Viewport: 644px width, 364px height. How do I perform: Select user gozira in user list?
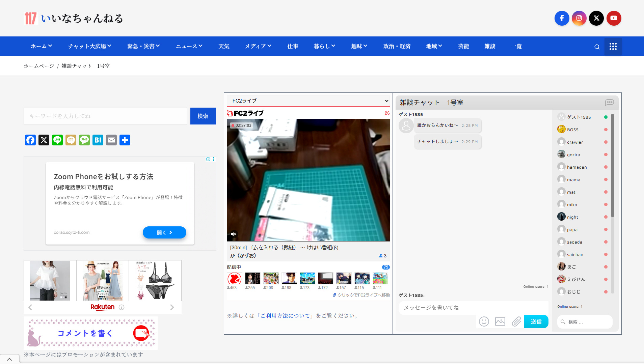coord(583,155)
